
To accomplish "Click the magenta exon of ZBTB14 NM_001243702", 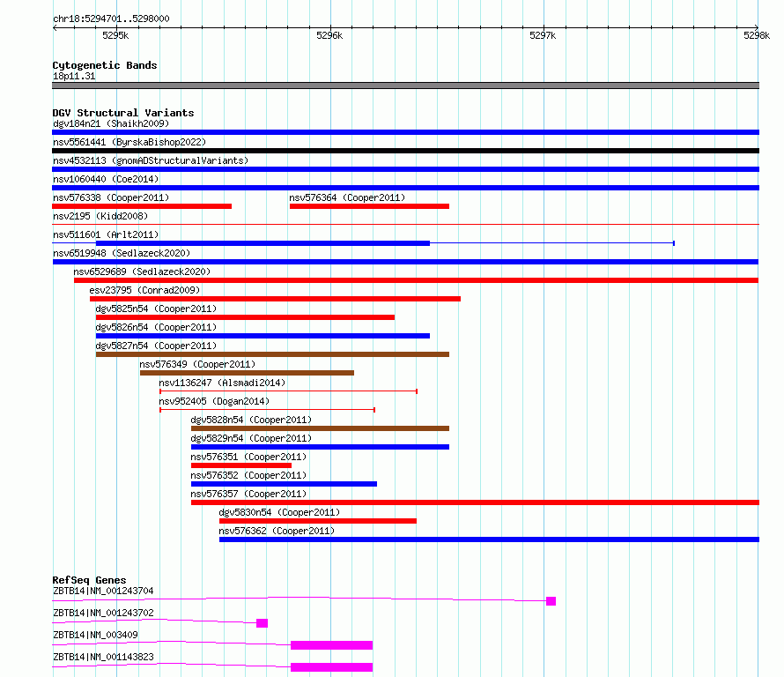I will click(262, 623).
